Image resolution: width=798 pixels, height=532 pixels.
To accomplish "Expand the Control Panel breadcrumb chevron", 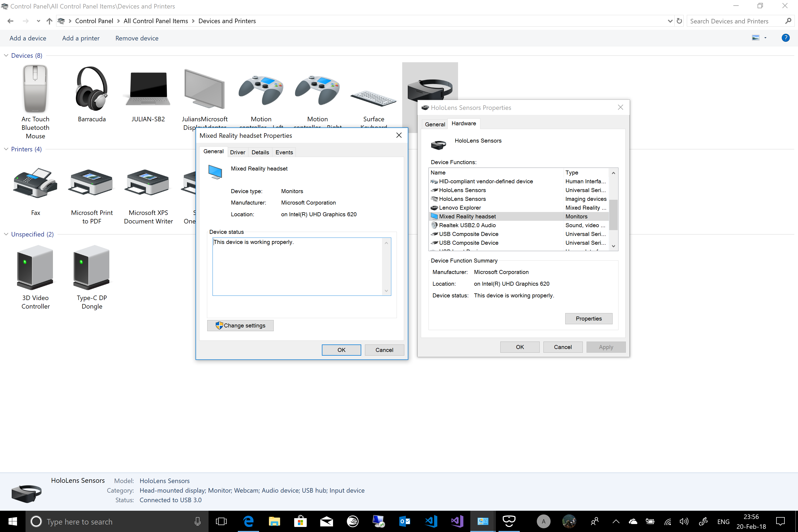I will 118,21.
